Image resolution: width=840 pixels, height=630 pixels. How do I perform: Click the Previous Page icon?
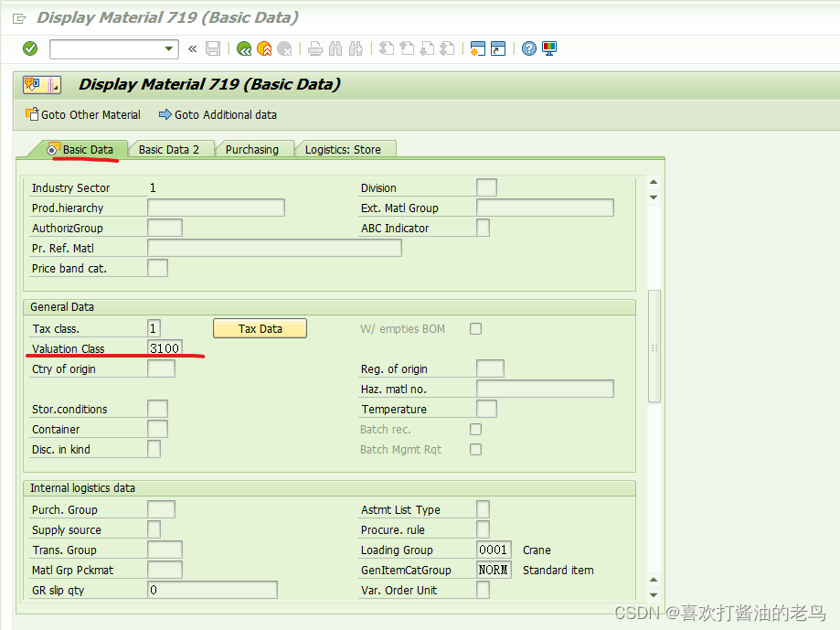pyautogui.click(x=407, y=48)
